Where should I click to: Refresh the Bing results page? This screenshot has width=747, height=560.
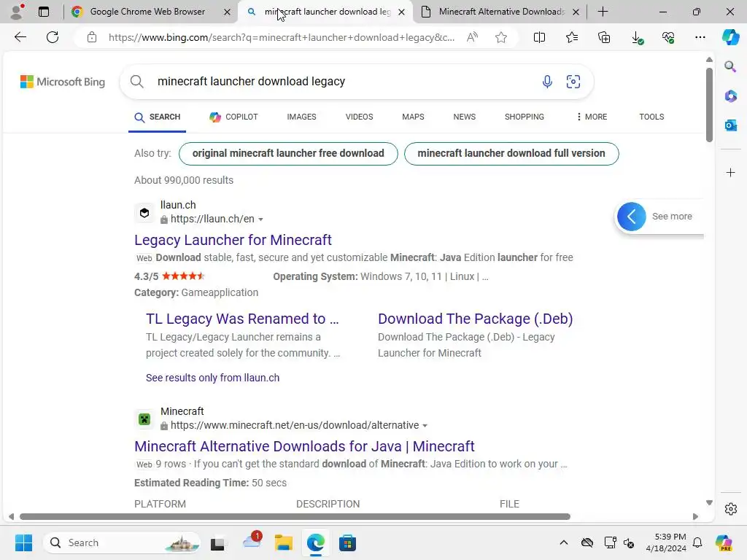pyautogui.click(x=53, y=37)
